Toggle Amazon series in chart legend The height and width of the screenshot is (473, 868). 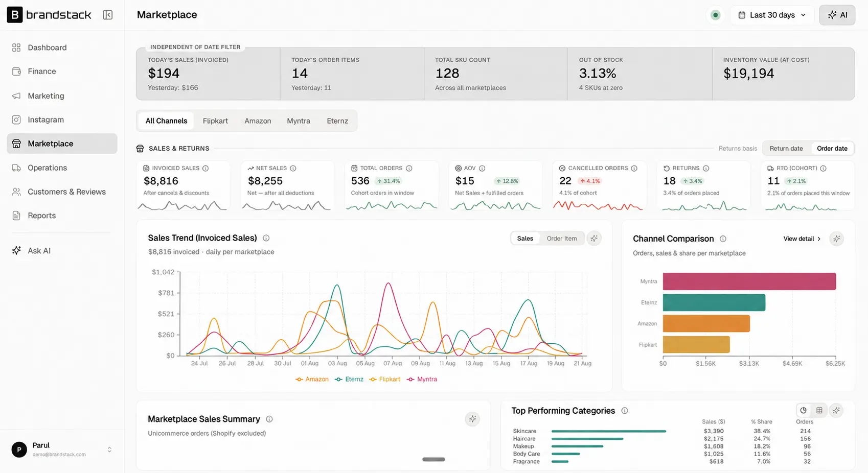pyautogui.click(x=312, y=380)
